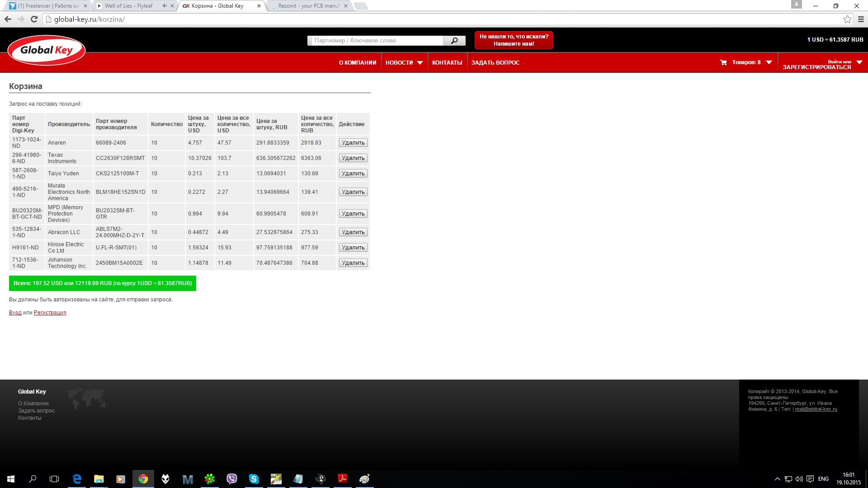Mute the Well of Lies tab audio icon
The height and width of the screenshot is (488, 868).
tap(165, 6)
